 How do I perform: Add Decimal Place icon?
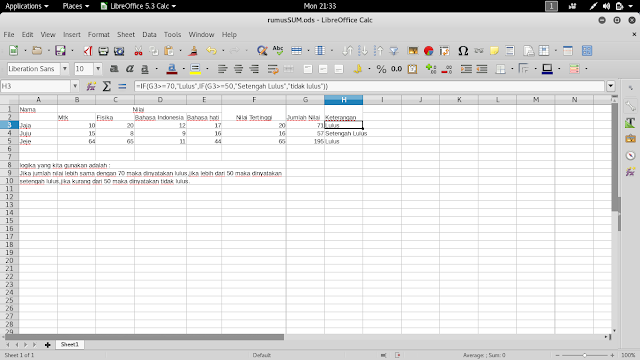click(x=431, y=69)
